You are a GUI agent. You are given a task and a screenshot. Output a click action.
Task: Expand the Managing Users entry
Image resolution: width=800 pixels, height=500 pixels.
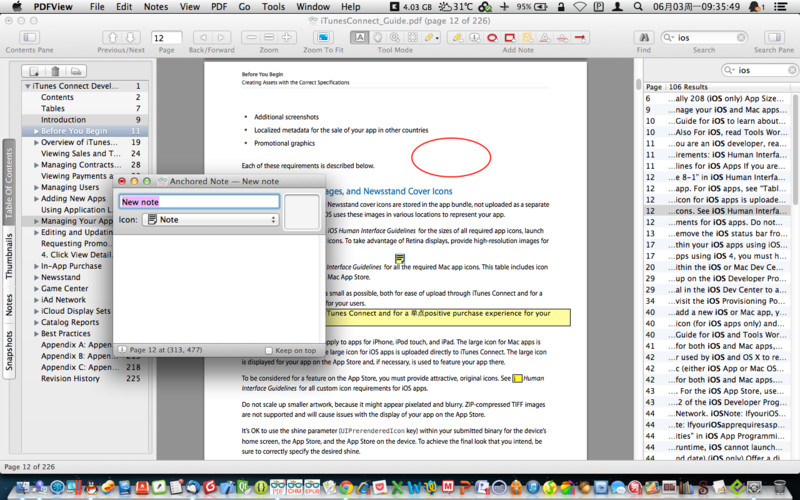click(36, 187)
